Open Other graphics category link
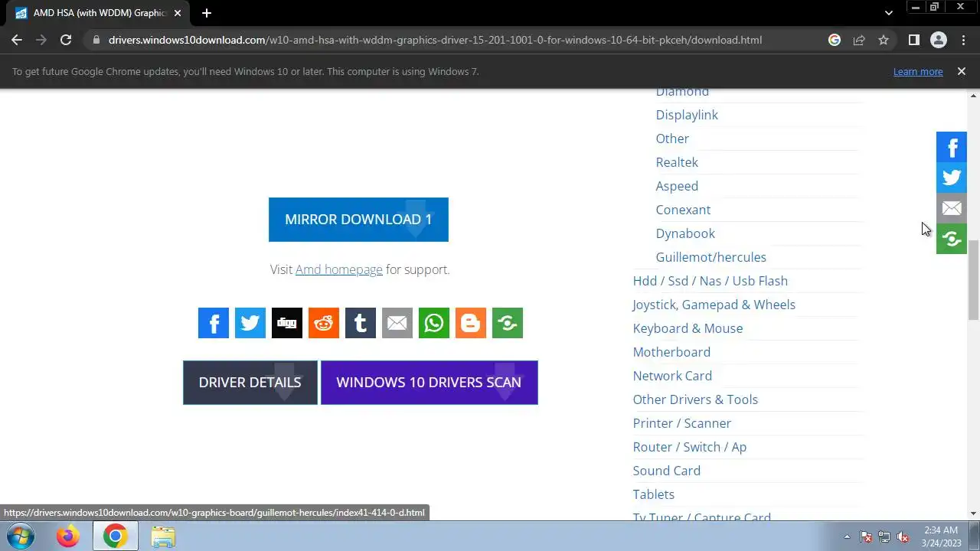 [x=672, y=139]
